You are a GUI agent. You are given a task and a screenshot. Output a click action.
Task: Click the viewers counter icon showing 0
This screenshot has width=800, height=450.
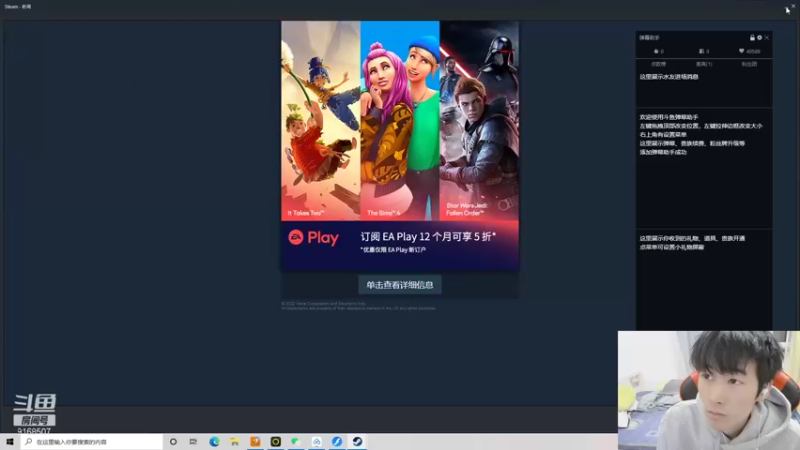coord(701,51)
